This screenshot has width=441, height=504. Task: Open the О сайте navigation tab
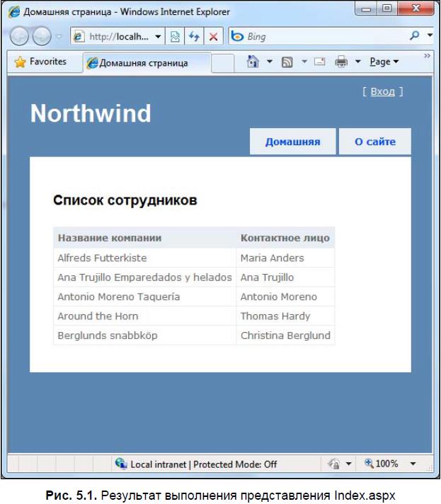click(375, 142)
